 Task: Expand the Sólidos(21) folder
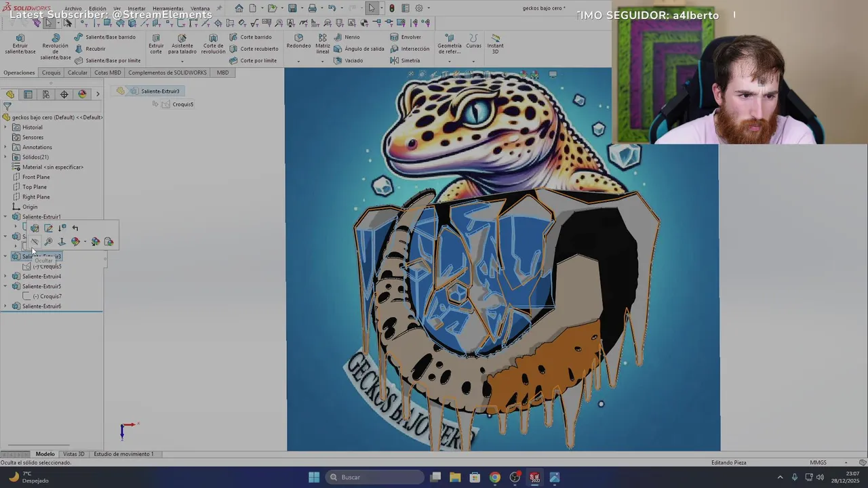click(x=6, y=157)
